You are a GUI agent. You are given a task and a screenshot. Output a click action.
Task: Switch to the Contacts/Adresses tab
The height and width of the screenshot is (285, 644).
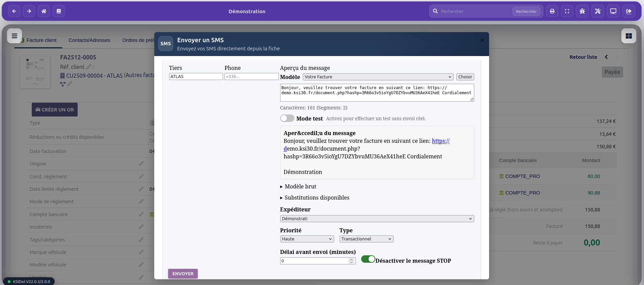(89, 40)
